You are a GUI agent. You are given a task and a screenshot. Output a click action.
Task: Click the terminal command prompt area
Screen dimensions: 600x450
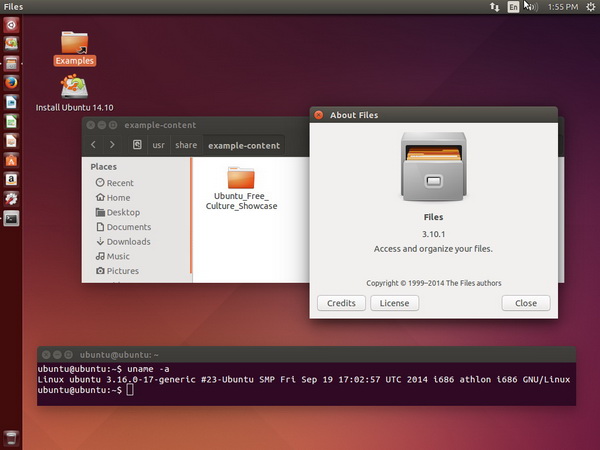(x=130, y=389)
